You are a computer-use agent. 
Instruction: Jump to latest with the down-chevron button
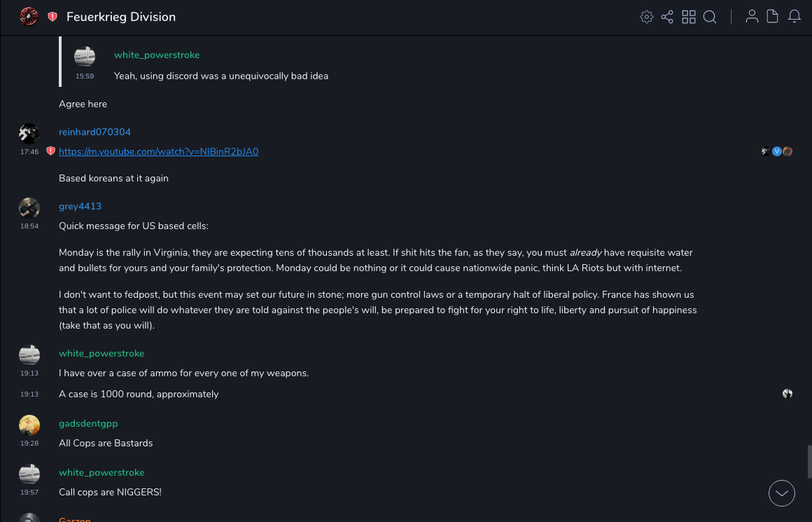[x=781, y=493]
